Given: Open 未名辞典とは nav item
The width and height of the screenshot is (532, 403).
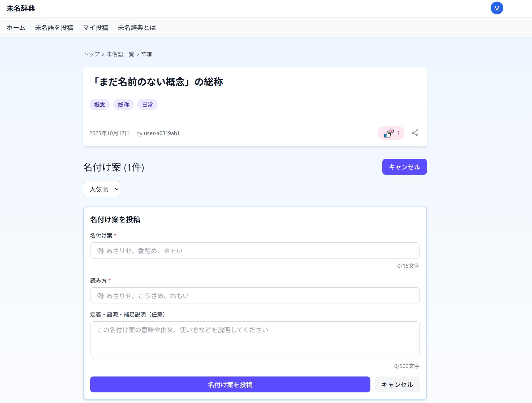Looking at the screenshot, I should [137, 28].
